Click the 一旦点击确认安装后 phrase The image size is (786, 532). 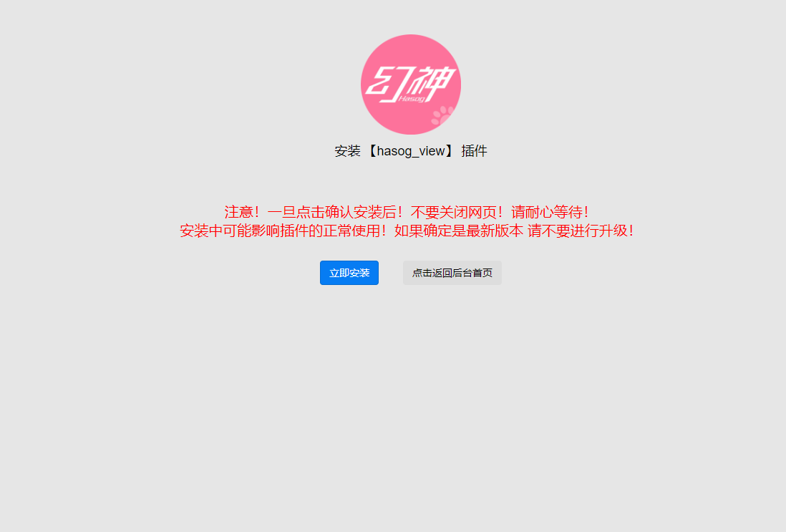click(332, 212)
